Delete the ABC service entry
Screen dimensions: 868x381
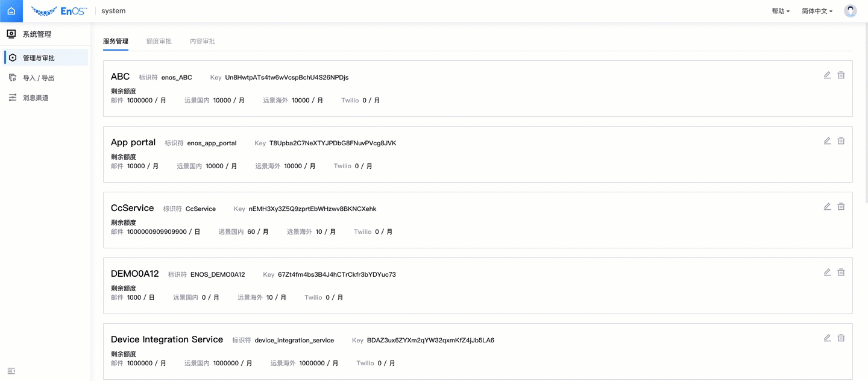pos(841,75)
